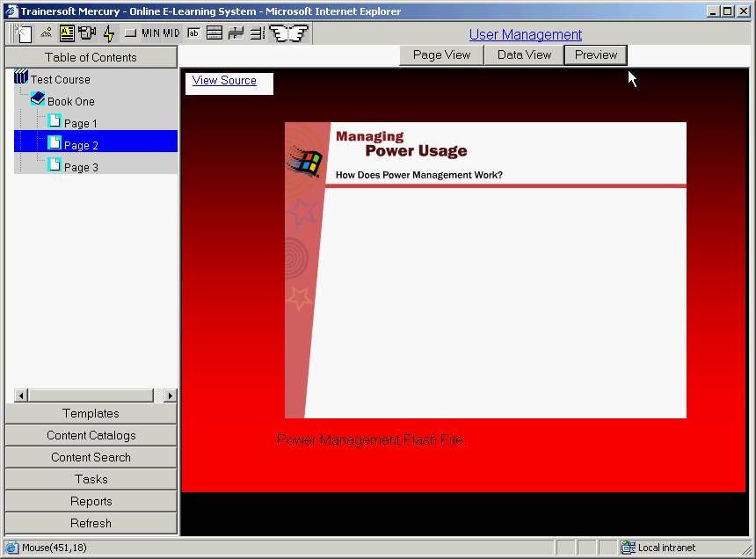756x559 pixels.
Task: Open the Reports panel
Action: tap(91, 502)
